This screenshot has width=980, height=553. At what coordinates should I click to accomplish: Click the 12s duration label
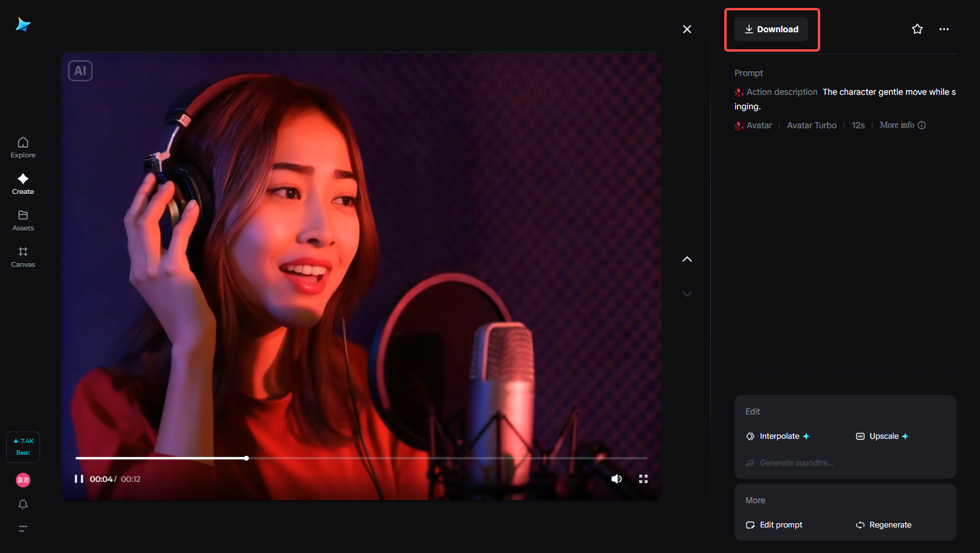tap(858, 125)
